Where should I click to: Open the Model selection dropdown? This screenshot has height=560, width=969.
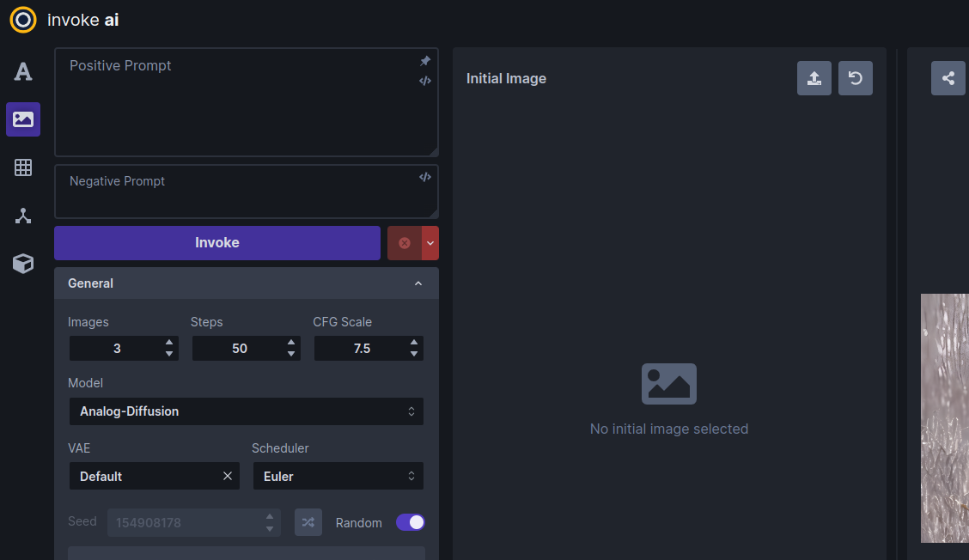247,411
